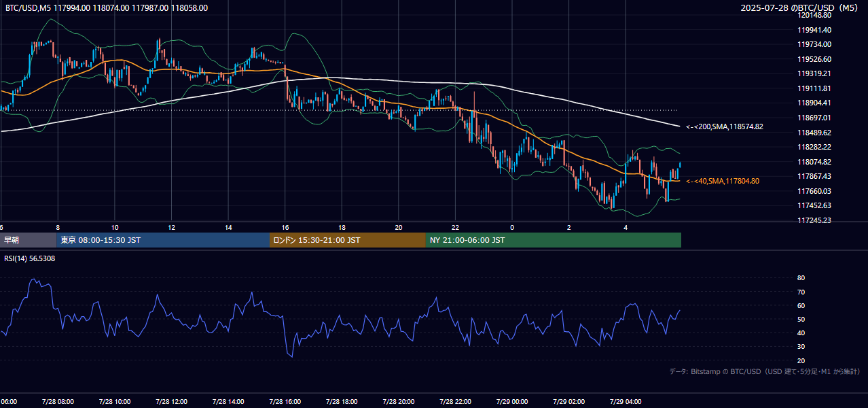The height and width of the screenshot is (408, 868).
Task: Click hour tick 16 under price chart
Action: coord(285,228)
